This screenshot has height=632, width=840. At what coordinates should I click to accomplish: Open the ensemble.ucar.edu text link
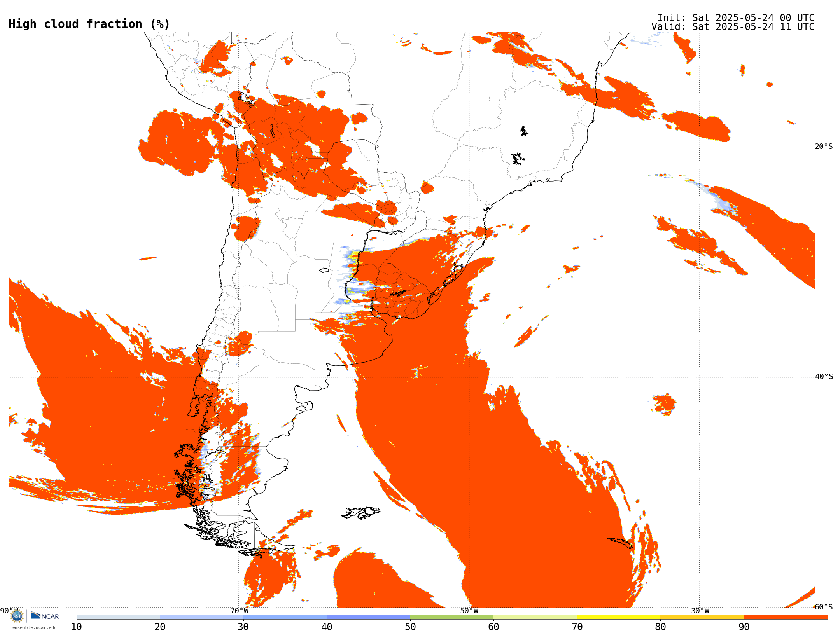[35, 627]
